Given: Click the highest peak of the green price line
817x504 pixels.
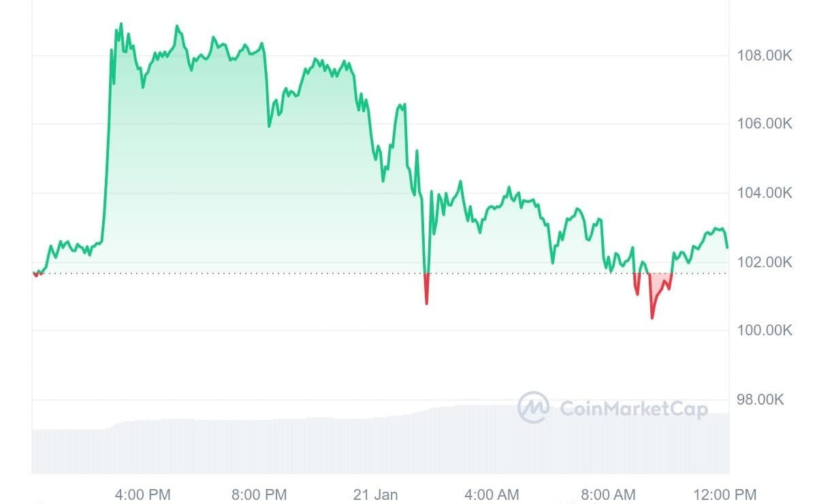Looking at the screenshot, I should click(121, 24).
